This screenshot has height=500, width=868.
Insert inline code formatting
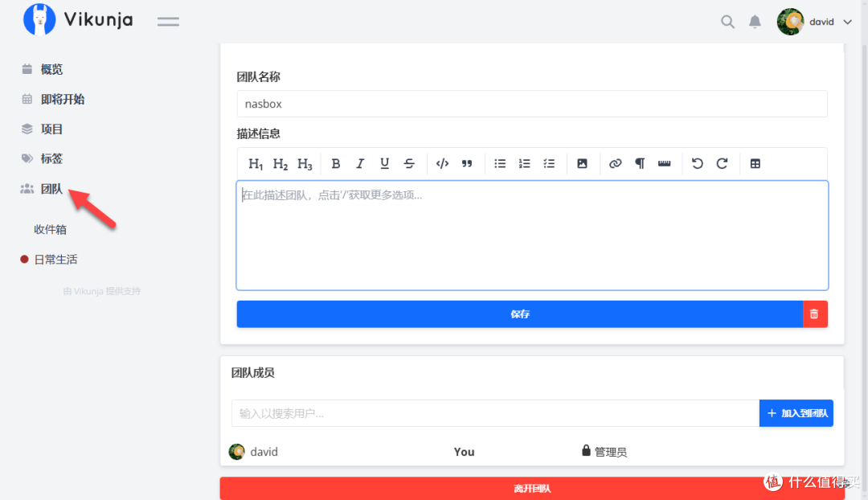442,163
